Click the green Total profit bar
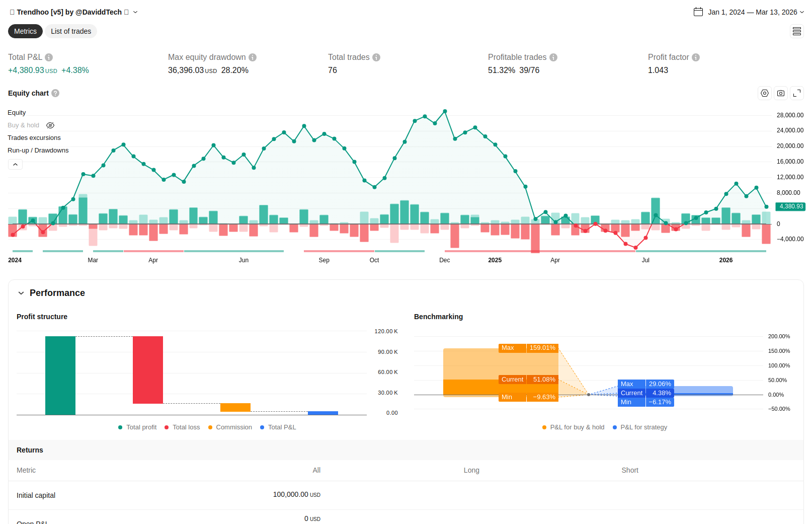This screenshot has height=524, width=812. click(x=60, y=376)
